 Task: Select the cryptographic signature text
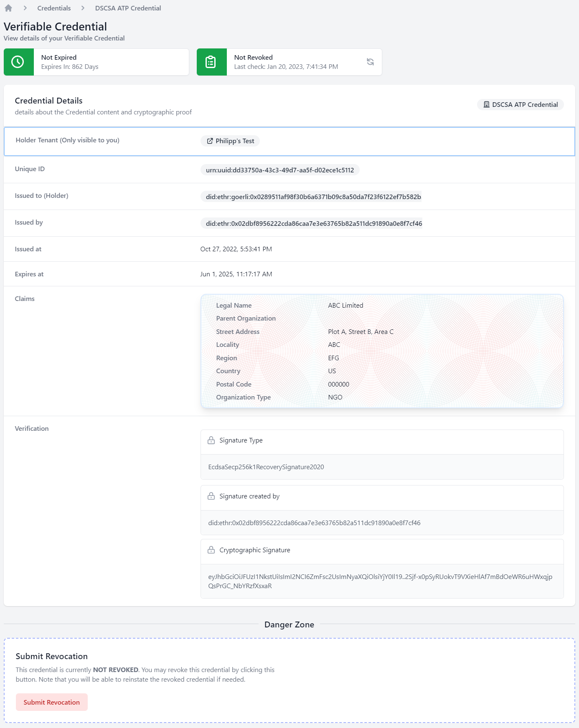pos(380,581)
